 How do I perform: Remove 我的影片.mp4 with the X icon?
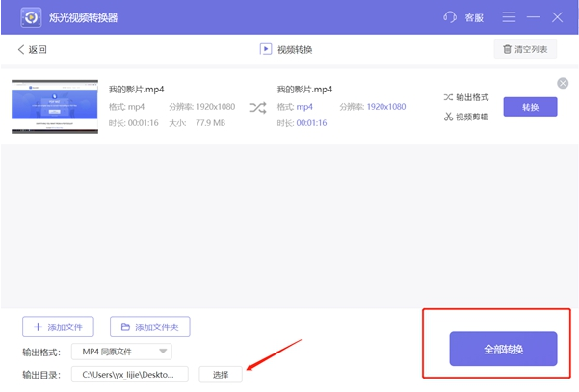563,84
